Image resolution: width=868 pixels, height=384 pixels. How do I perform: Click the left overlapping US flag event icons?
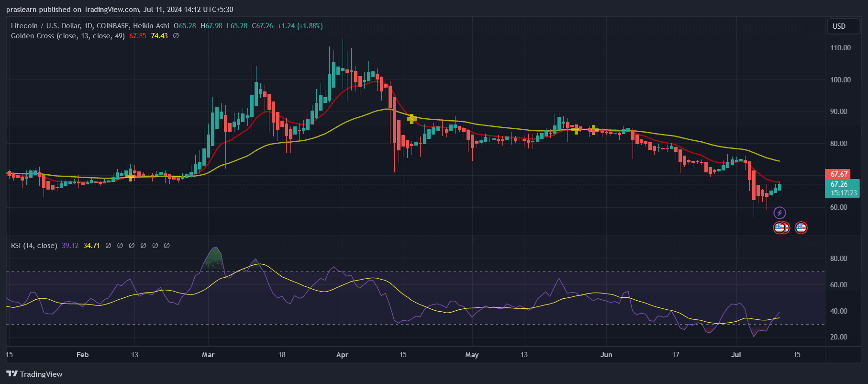click(781, 227)
